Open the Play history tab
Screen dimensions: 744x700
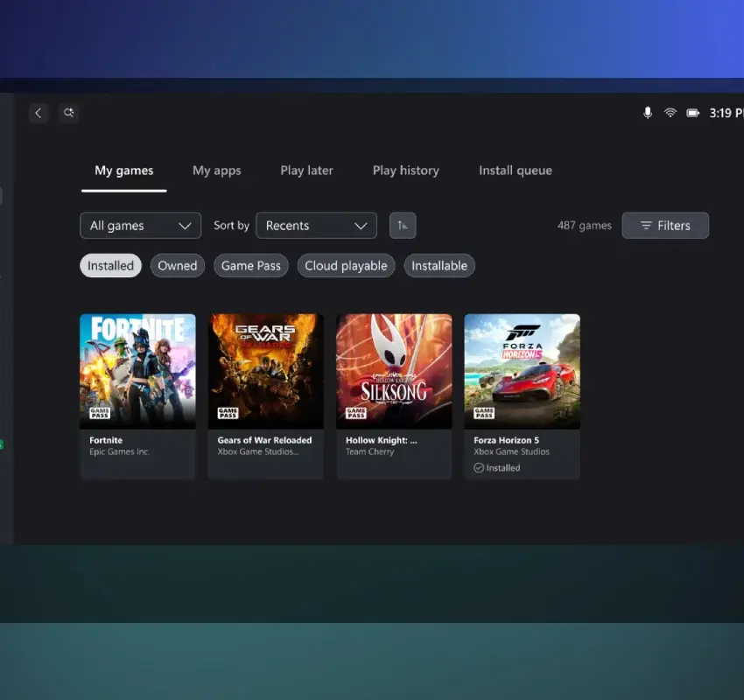[x=405, y=171]
